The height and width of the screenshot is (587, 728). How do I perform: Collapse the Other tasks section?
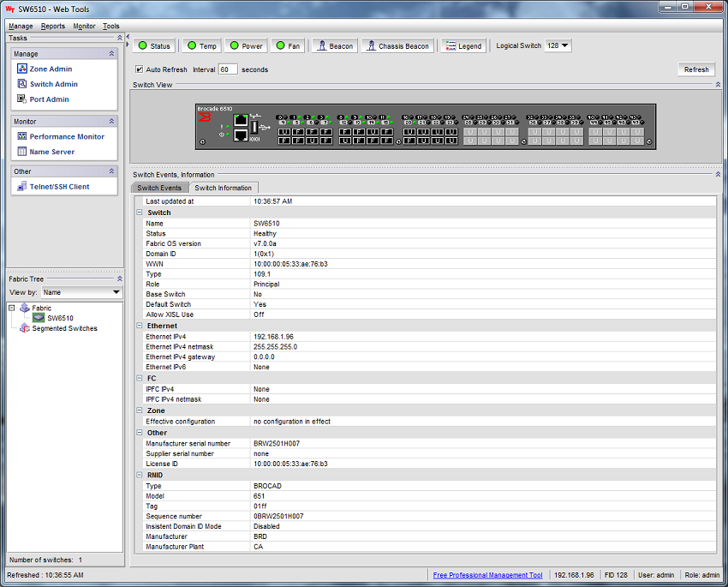pyautogui.click(x=111, y=171)
